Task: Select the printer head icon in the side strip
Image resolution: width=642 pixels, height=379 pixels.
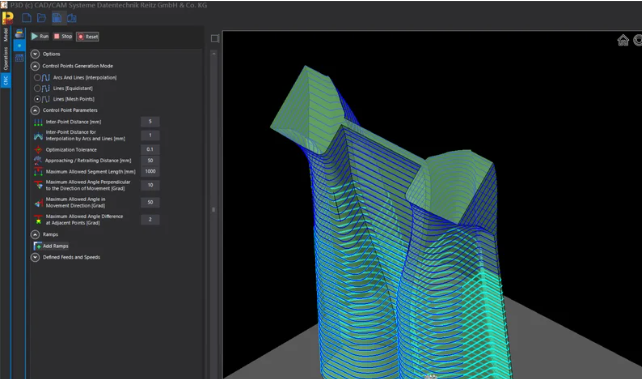Action: coord(19,34)
